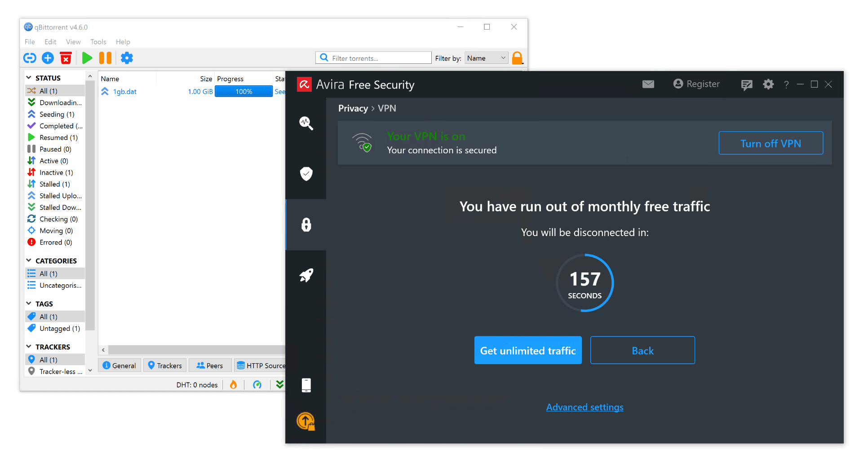Switch to the Trackers tab
The height and width of the screenshot is (464, 868).
[165, 366]
